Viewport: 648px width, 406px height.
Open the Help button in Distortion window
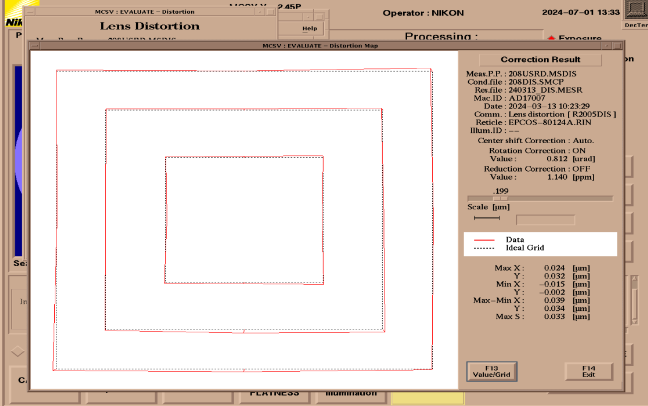tap(309, 28)
